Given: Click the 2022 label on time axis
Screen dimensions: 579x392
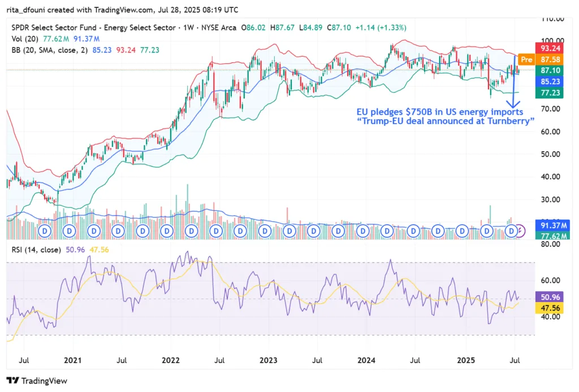Looking at the screenshot, I should click(170, 360).
